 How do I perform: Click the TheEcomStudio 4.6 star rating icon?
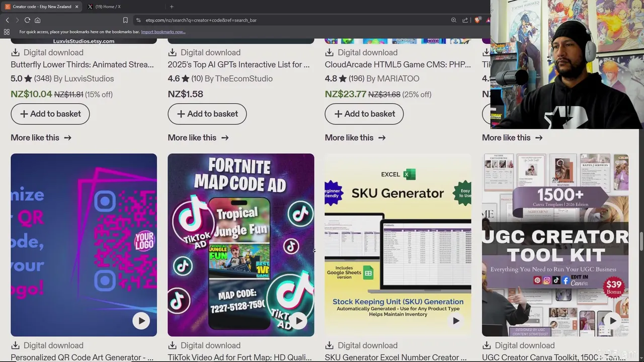click(186, 78)
